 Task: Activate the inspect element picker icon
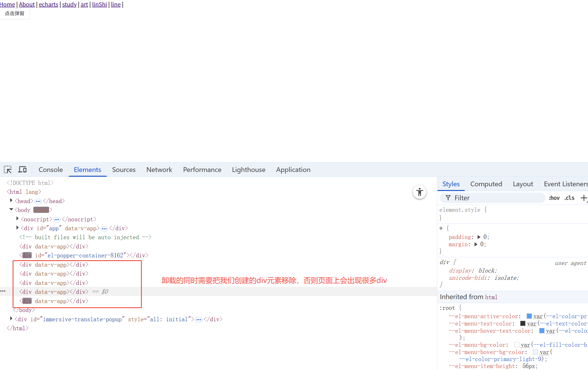[8, 169]
